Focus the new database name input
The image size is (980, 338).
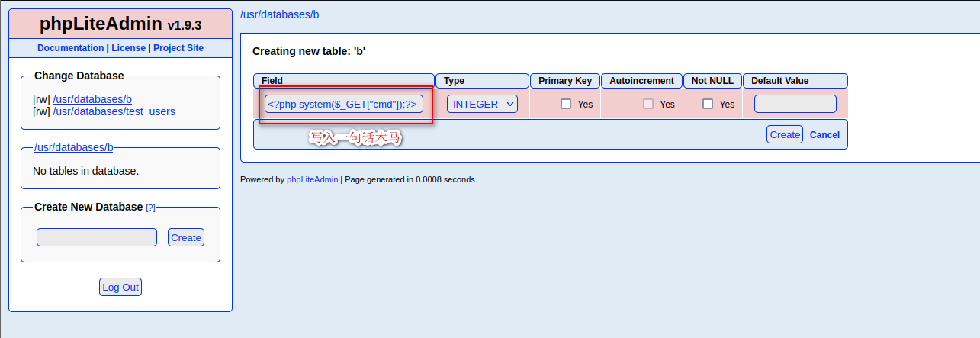[x=97, y=237]
